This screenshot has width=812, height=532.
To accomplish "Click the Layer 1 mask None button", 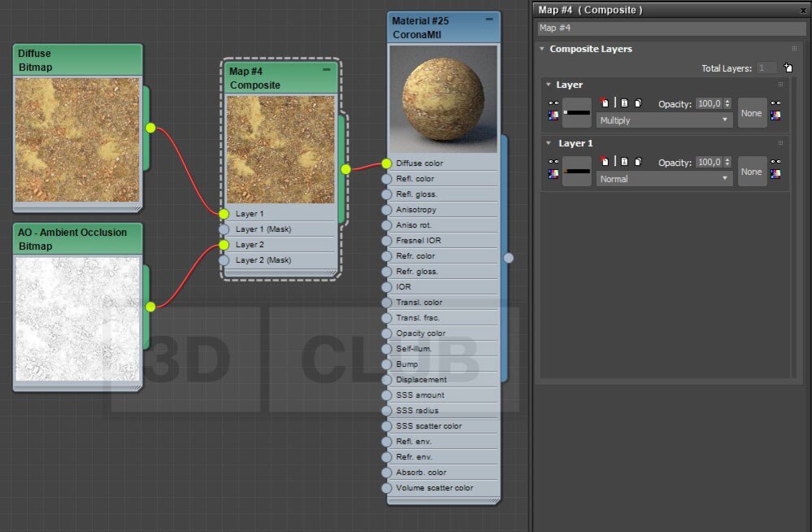I will coord(751,172).
